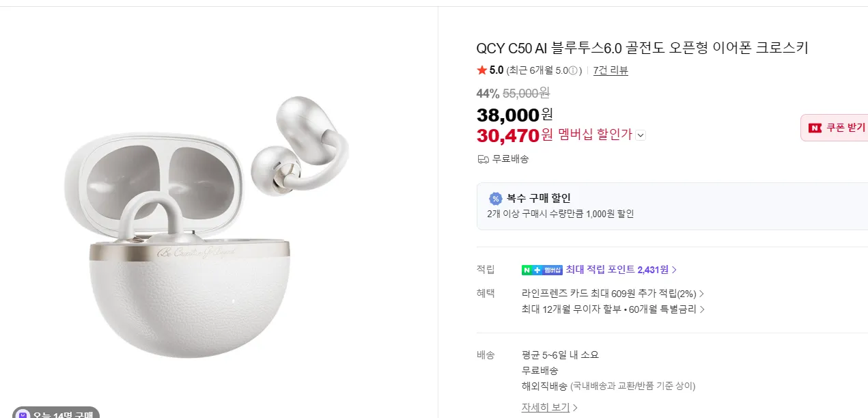Open 최대 적립 포인트 2,431원 details
This screenshot has width=868, height=418.
coord(621,270)
